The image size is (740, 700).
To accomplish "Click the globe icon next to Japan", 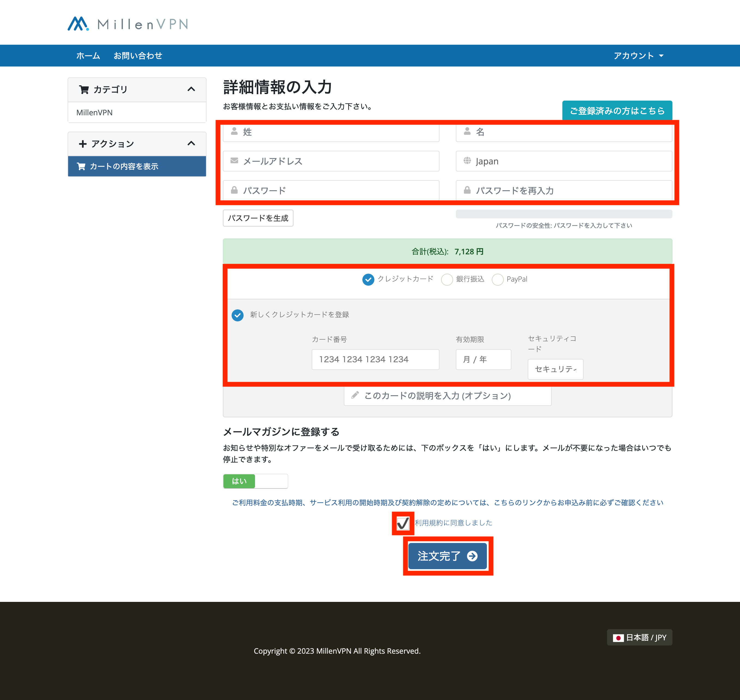I will pyautogui.click(x=467, y=161).
